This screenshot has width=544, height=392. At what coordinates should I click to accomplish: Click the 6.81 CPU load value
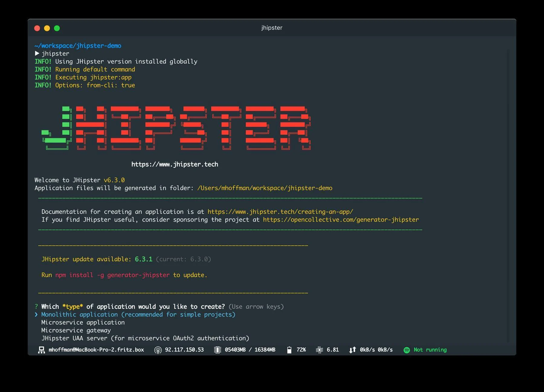[x=333, y=350]
